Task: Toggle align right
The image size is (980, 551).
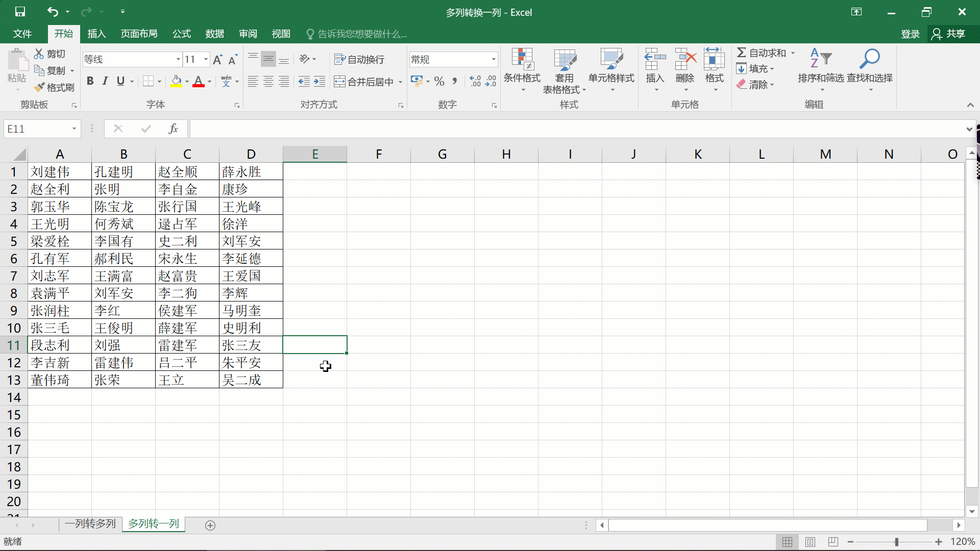Action: (x=284, y=82)
